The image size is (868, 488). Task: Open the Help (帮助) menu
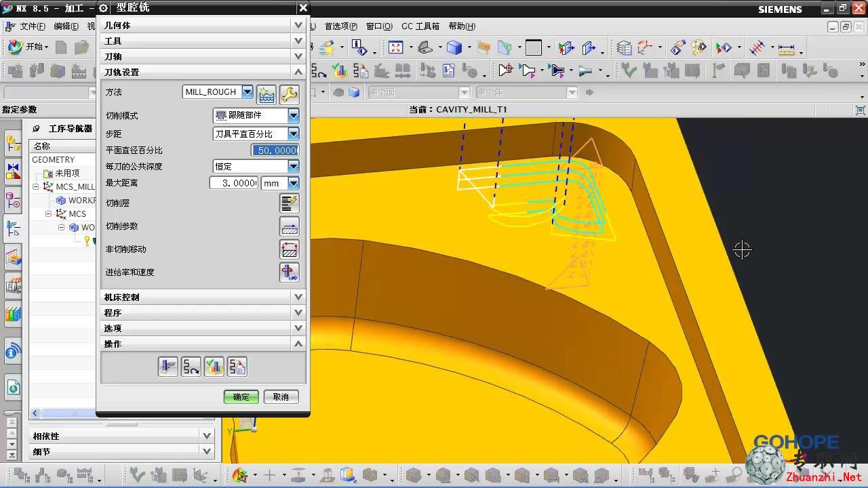462,26
